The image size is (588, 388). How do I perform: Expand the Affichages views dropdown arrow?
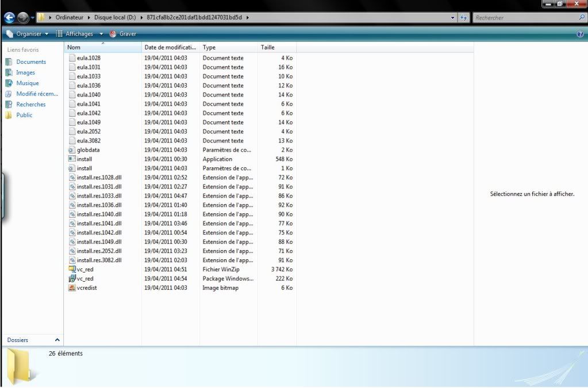coord(101,34)
